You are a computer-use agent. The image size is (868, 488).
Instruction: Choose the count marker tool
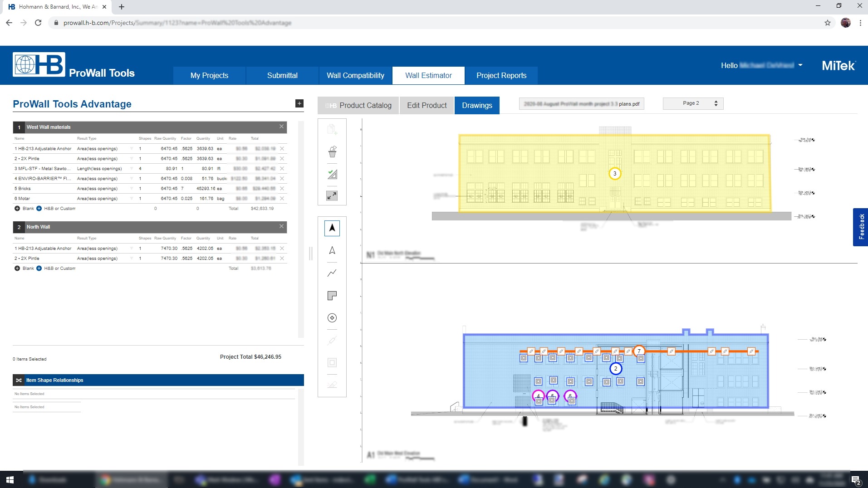coord(332,318)
